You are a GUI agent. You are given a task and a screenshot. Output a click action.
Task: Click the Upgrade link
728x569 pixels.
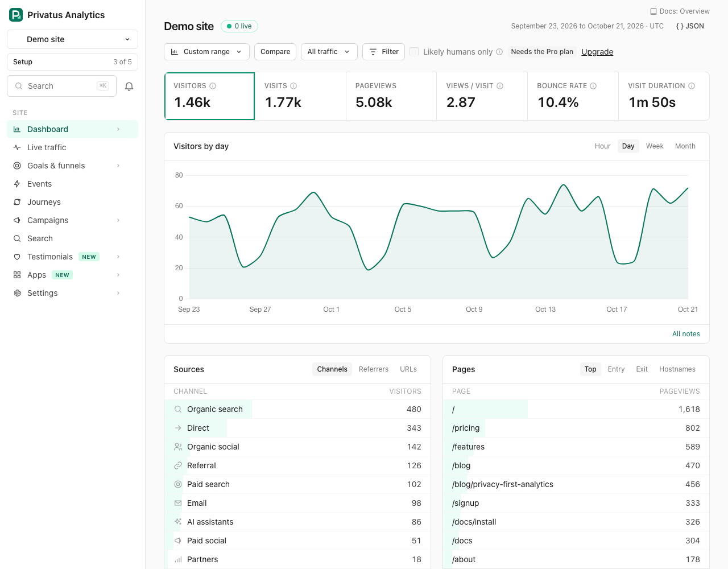pyautogui.click(x=597, y=52)
